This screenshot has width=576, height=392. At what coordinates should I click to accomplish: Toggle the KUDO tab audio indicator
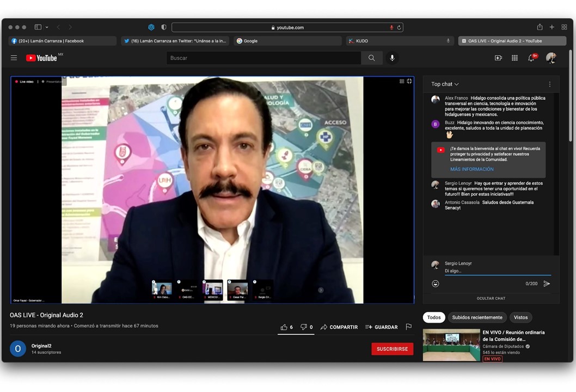click(448, 41)
